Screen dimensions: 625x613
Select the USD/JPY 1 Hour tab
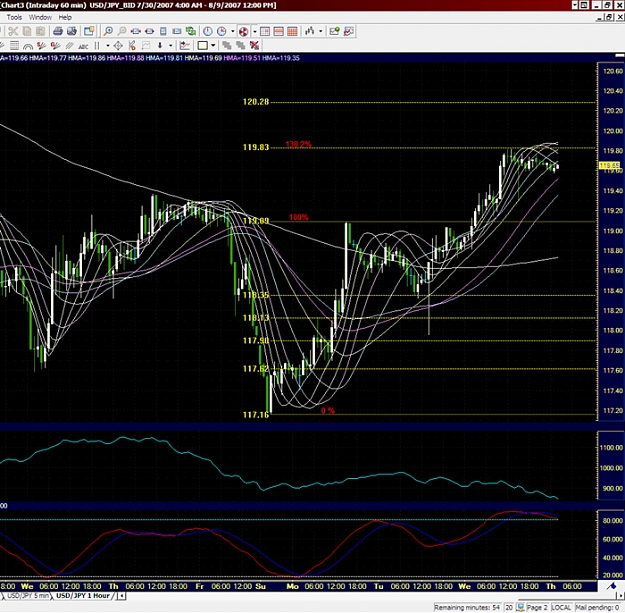[x=83, y=595]
